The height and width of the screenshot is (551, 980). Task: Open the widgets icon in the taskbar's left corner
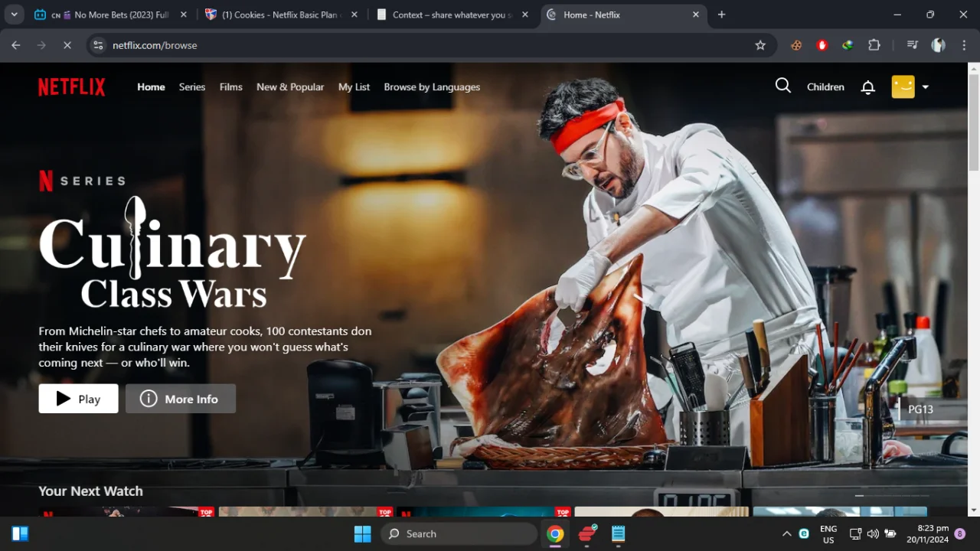(x=21, y=533)
